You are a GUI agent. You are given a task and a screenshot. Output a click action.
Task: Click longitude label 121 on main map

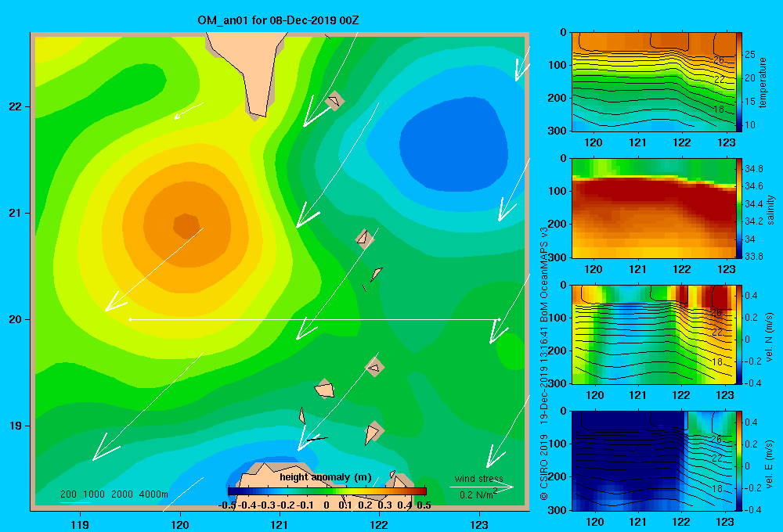(x=280, y=524)
